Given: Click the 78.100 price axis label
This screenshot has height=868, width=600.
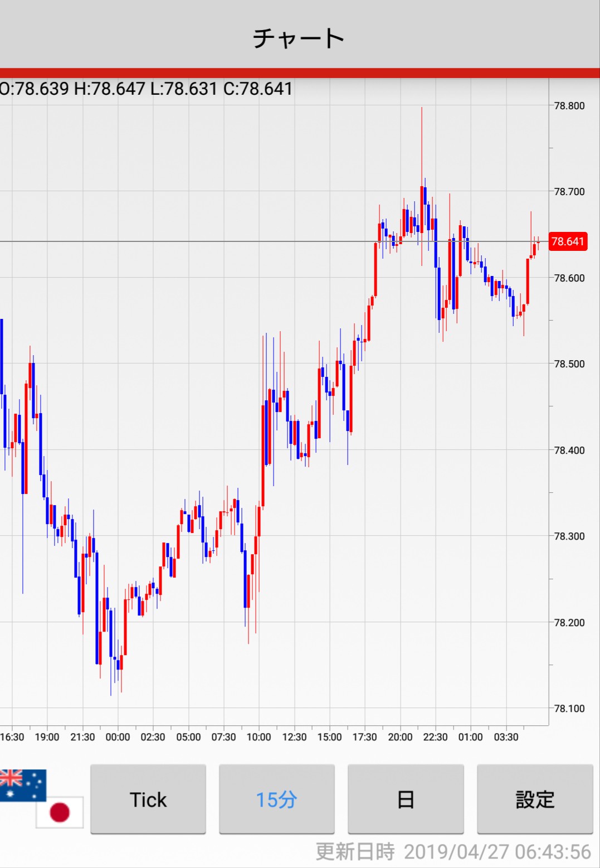Looking at the screenshot, I should tap(569, 709).
